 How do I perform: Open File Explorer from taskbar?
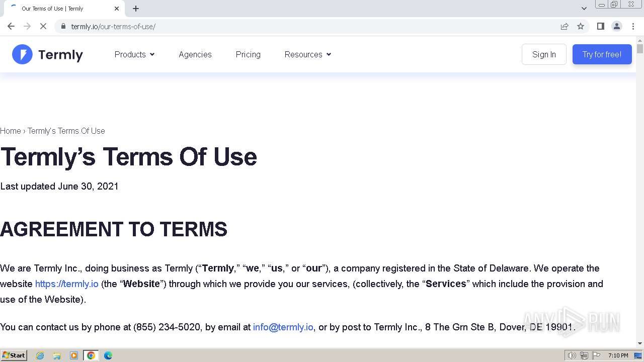pos(57,355)
